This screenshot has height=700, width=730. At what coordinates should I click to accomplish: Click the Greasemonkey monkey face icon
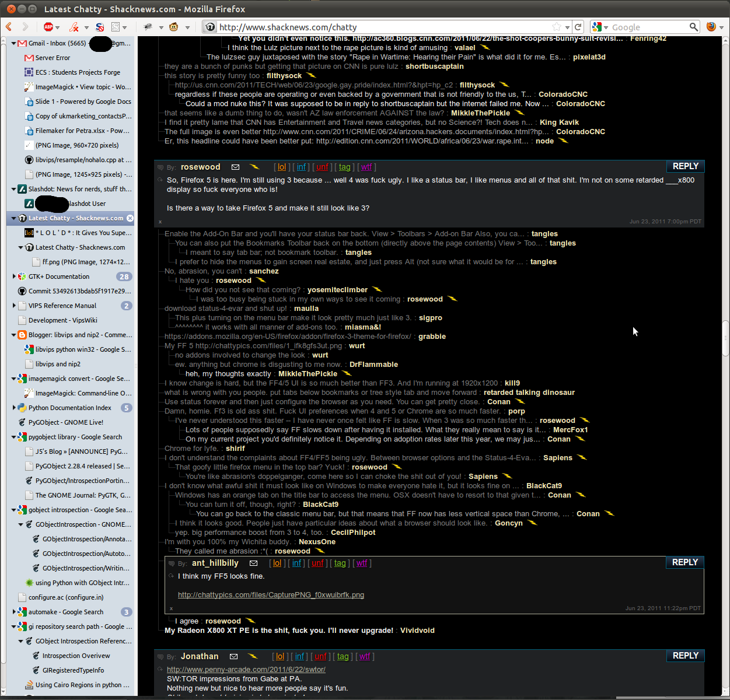(x=173, y=27)
